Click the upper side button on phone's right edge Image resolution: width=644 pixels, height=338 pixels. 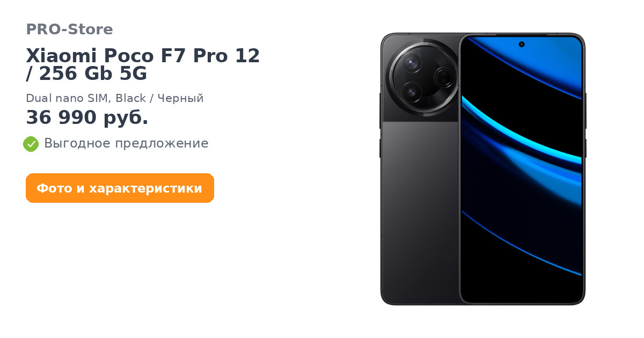pos(586,110)
